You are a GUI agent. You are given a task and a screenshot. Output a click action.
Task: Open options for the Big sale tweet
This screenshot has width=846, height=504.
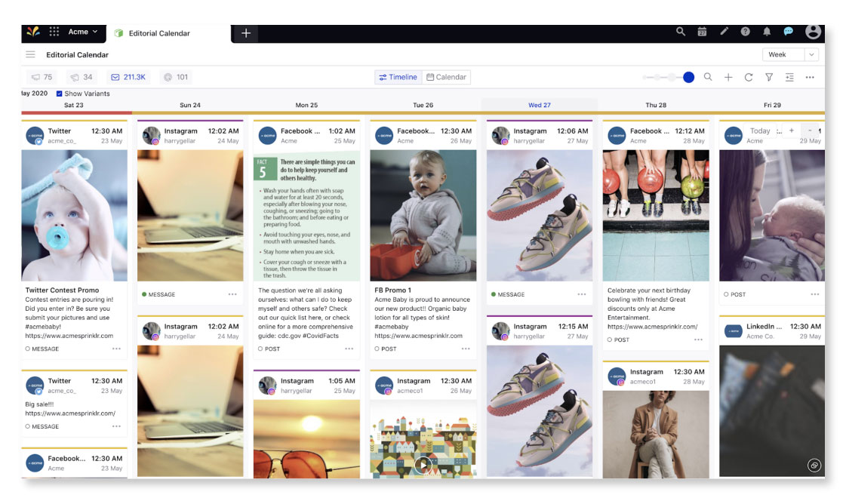[x=116, y=426]
